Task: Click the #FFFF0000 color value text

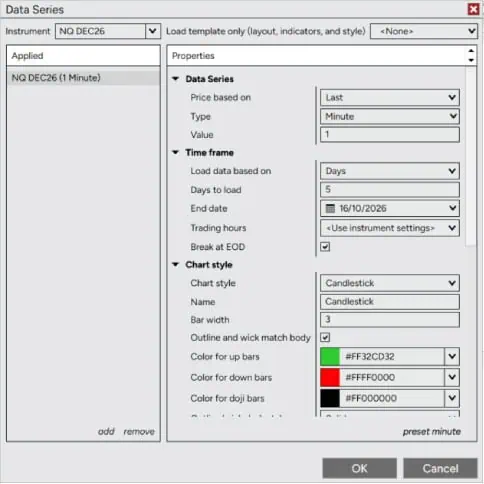Action: pos(370,377)
